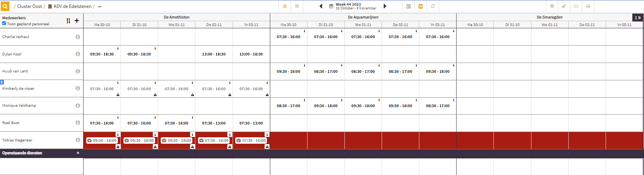This screenshot has height=175, width=644.
Task: Toggle Toon gepland personeel checkbox
Action: pyautogui.click(x=4, y=23)
